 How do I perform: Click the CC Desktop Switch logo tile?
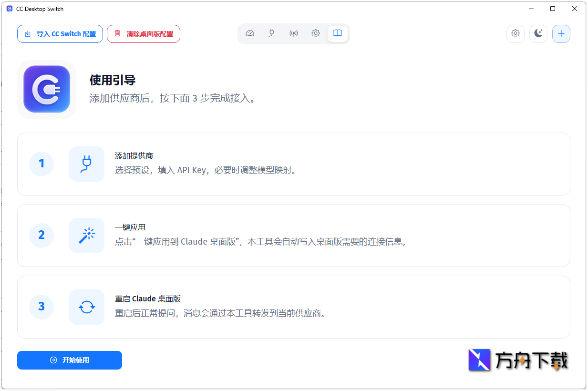tap(47, 89)
